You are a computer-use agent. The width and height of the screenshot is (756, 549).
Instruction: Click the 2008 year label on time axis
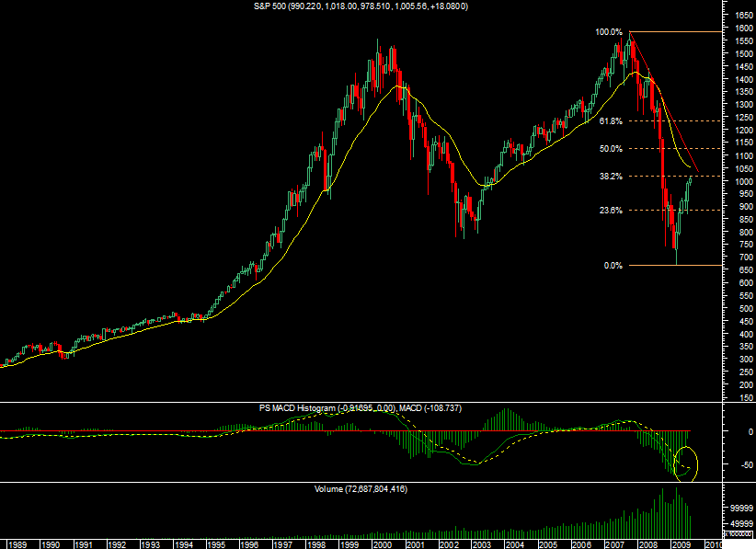(648, 544)
